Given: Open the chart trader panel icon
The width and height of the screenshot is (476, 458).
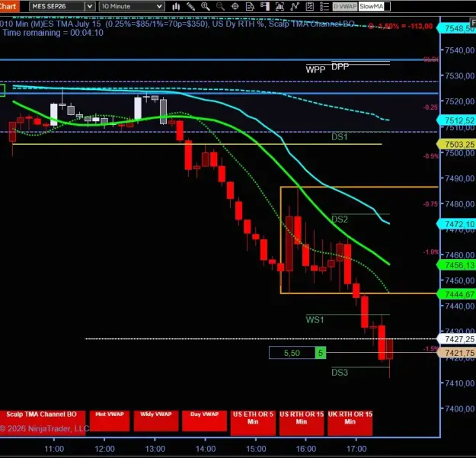Looking at the screenshot, I should click(265, 6).
